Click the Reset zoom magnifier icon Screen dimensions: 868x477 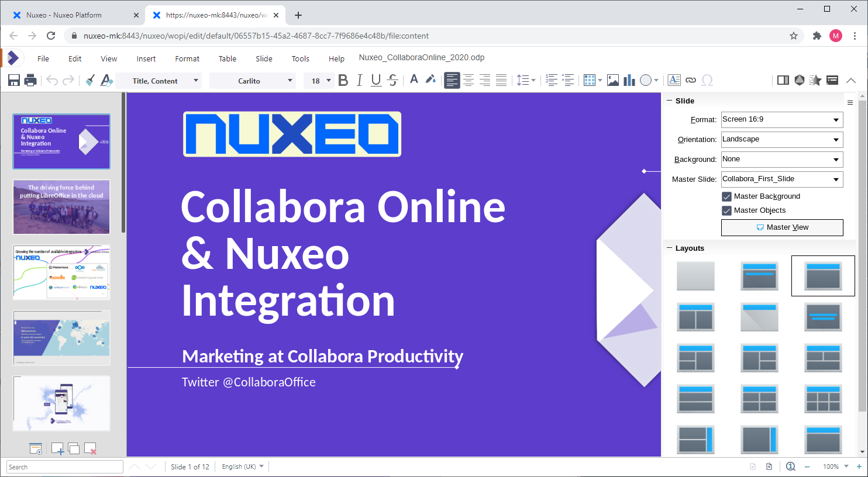[791, 466]
